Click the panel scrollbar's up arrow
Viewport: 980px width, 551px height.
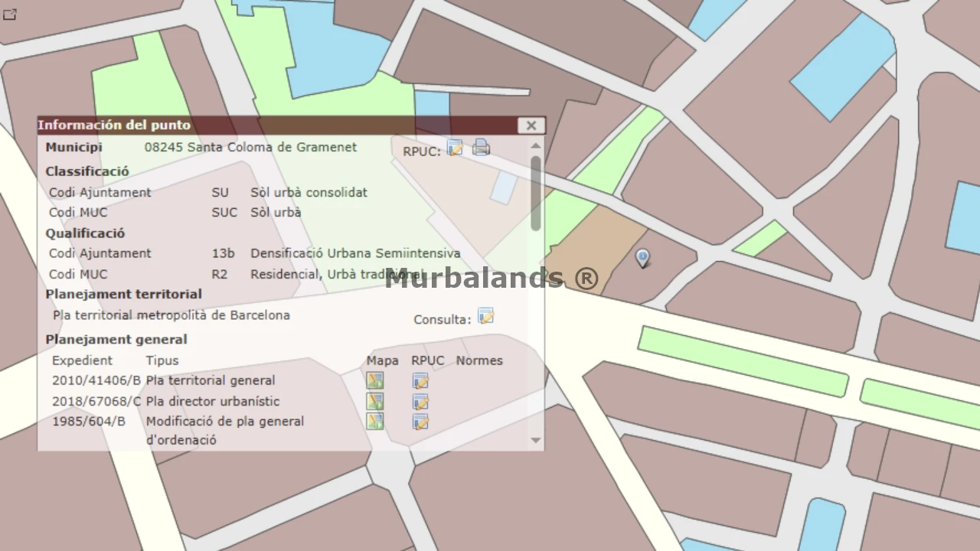click(535, 145)
